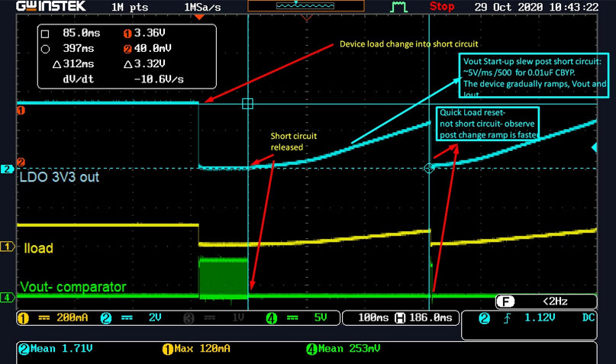Click the channel 4 green indicator in bottom bar

[x=272, y=318]
